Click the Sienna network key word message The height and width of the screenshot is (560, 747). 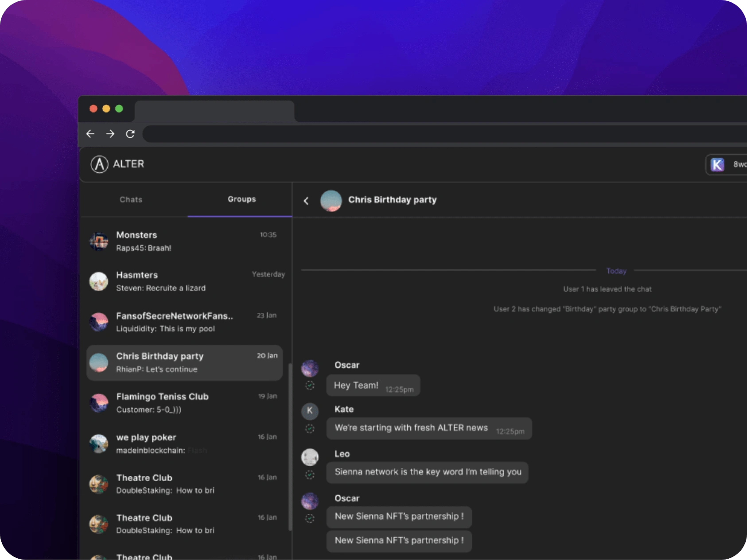point(428,472)
